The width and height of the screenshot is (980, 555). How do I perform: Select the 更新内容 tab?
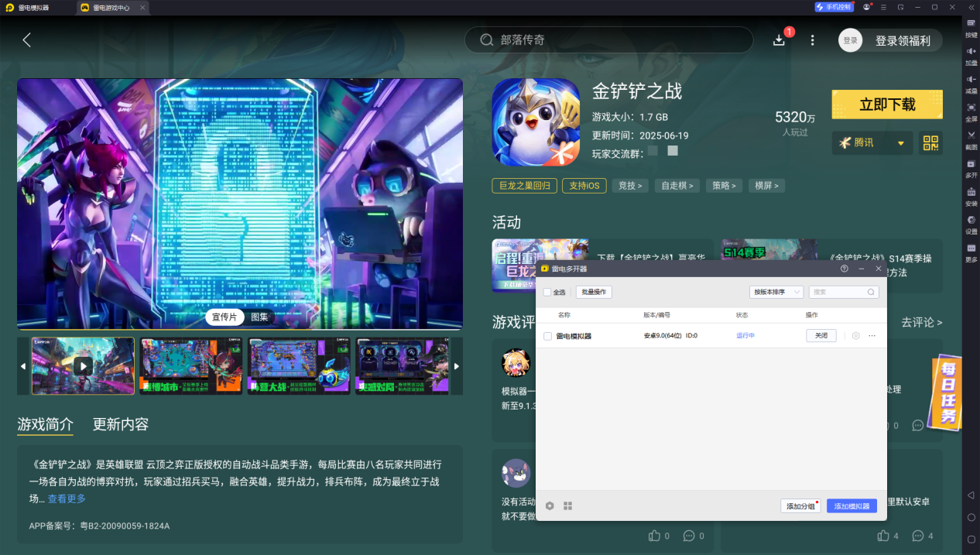[121, 424]
